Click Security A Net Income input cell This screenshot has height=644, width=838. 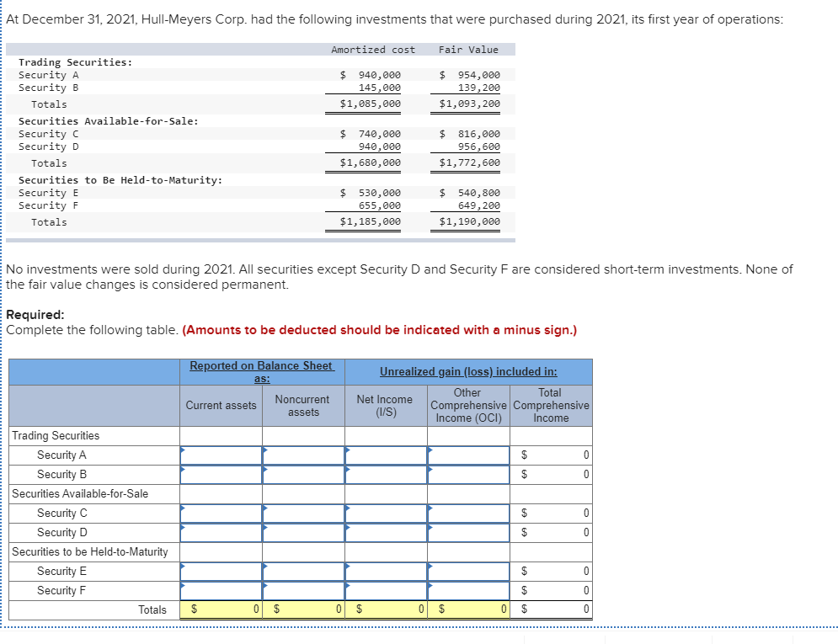coord(386,455)
